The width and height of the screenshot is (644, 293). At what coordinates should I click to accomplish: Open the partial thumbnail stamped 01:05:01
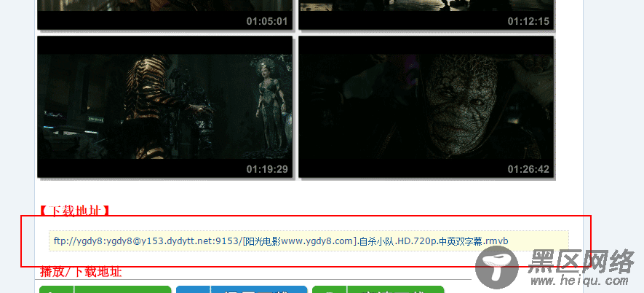pyautogui.click(x=164, y=15)
